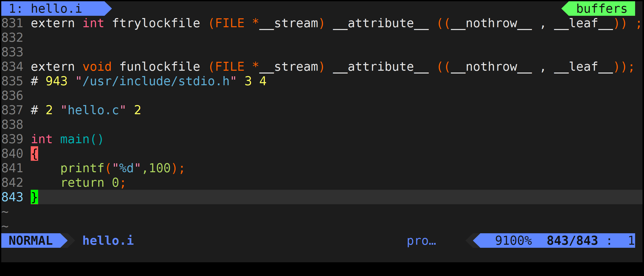Image resolution: width=644 pixels, height=276 pixels.
Task: Click the void keyword on line 834
Action: [x=97, y=67]
